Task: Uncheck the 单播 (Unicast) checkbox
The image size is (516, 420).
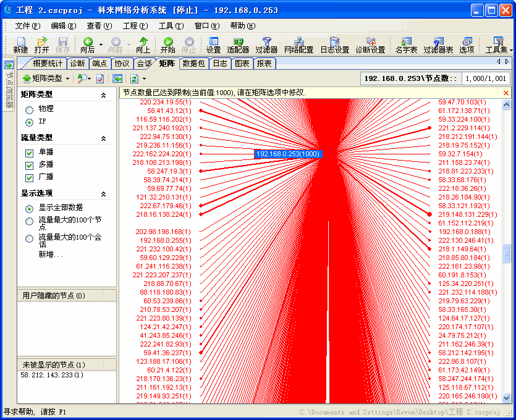Action: [x=29, y=153]
